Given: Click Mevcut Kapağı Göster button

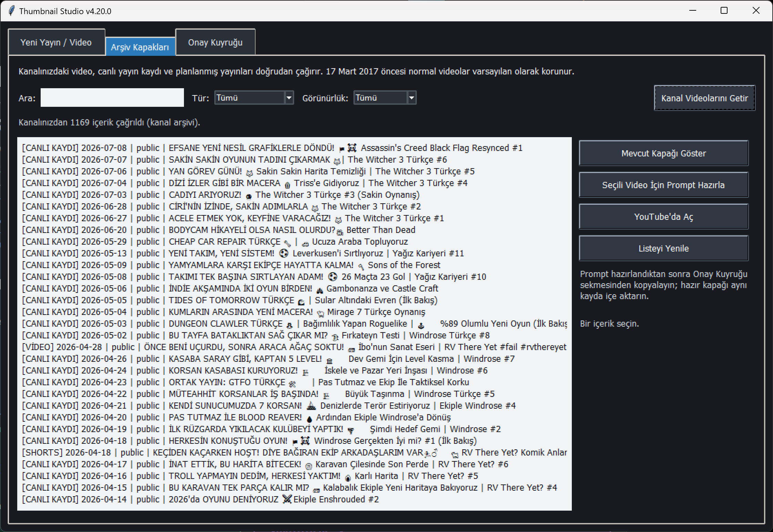Looking at the screenshot, I should 663,153.
